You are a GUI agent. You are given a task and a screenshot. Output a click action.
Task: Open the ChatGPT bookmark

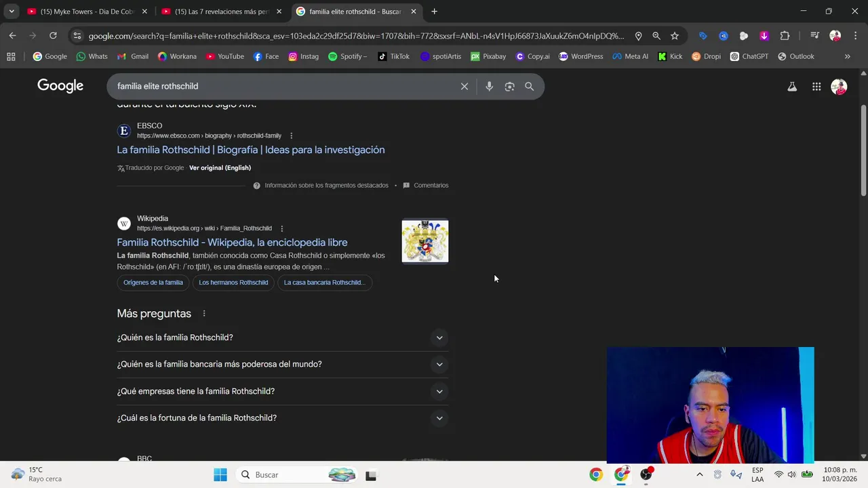[x=749, y=56]
